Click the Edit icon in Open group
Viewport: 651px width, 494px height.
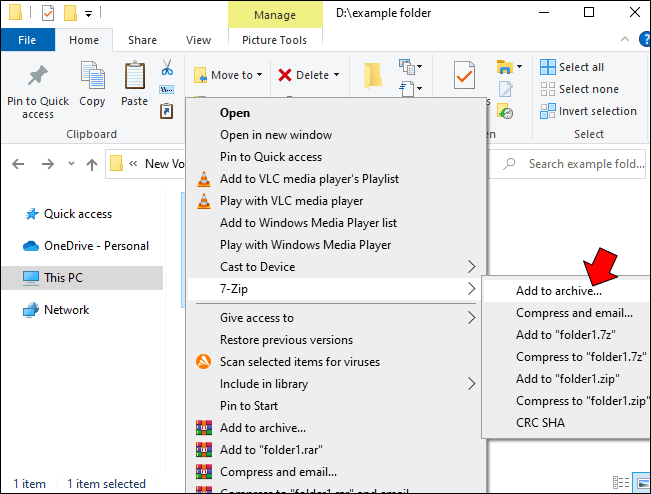[x=505, y=89]
